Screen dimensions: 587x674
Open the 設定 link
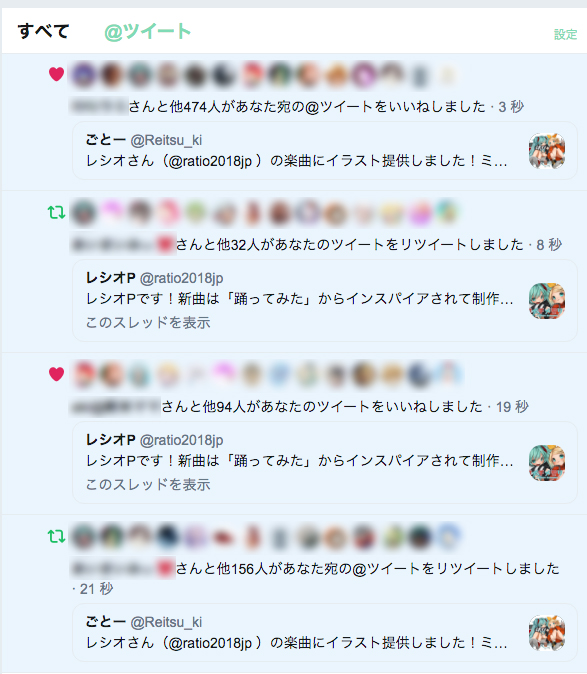point(565,34)
